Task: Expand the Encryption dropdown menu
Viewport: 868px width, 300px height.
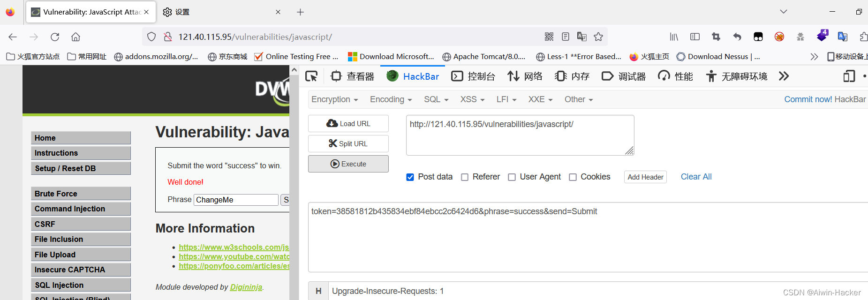Action: tap(335, 99)
